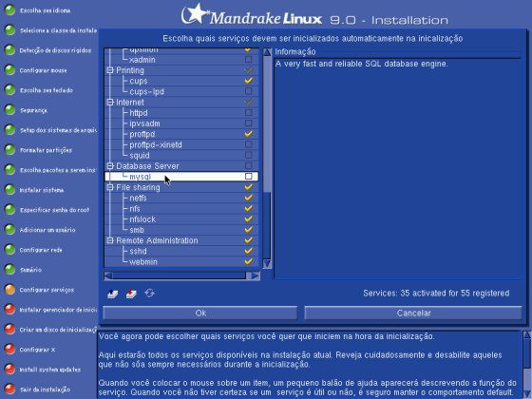Click green ball beside Escolha seu teclado
This screenshot has height=399, width=532.
click(9, 90)
